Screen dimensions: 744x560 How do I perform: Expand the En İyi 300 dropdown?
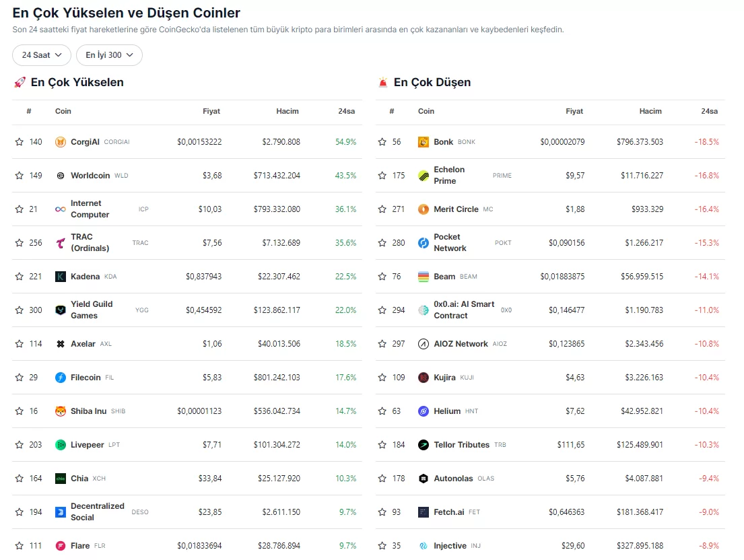[109, 55]
